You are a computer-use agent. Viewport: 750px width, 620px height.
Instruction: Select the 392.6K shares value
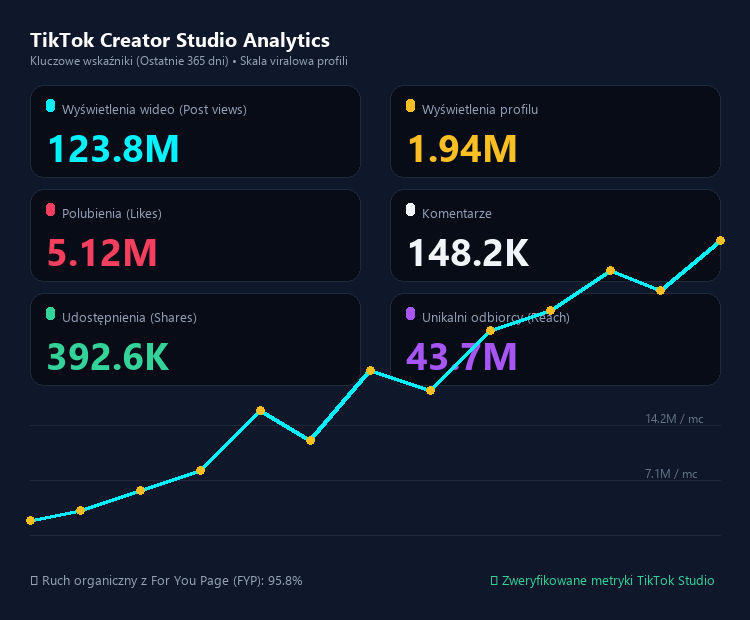tap(108, 357)
